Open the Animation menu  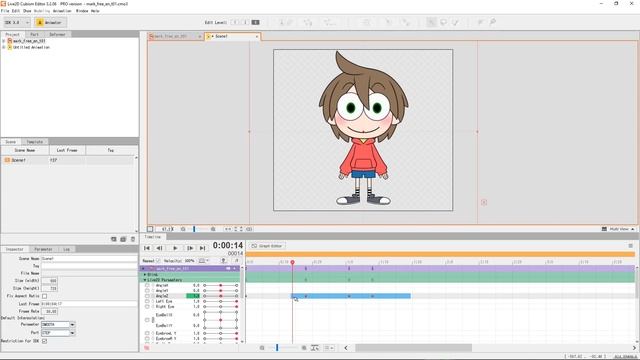[62, 11]
